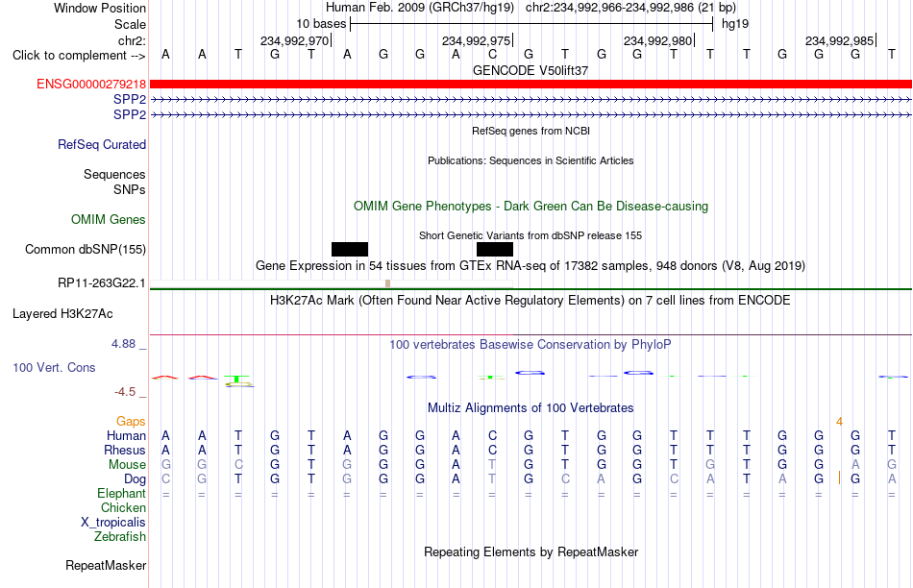Click the -4.5 conservation scale value

click(x=125, y=392)
